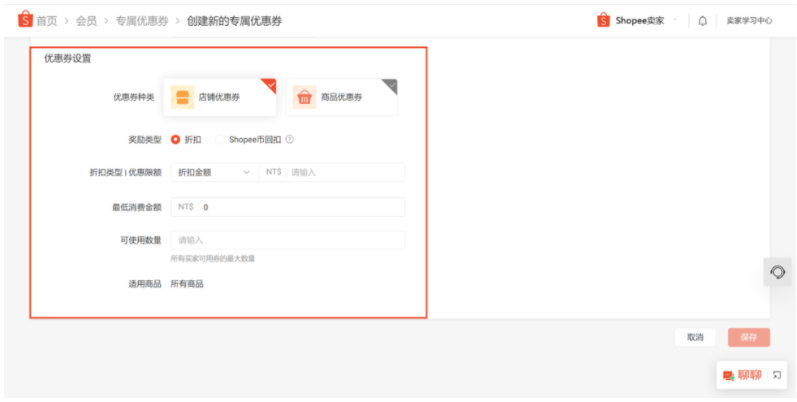Open 会员 breadcrumb link
The width and height of the screenshot is (797, 402).
pos(86,21)
